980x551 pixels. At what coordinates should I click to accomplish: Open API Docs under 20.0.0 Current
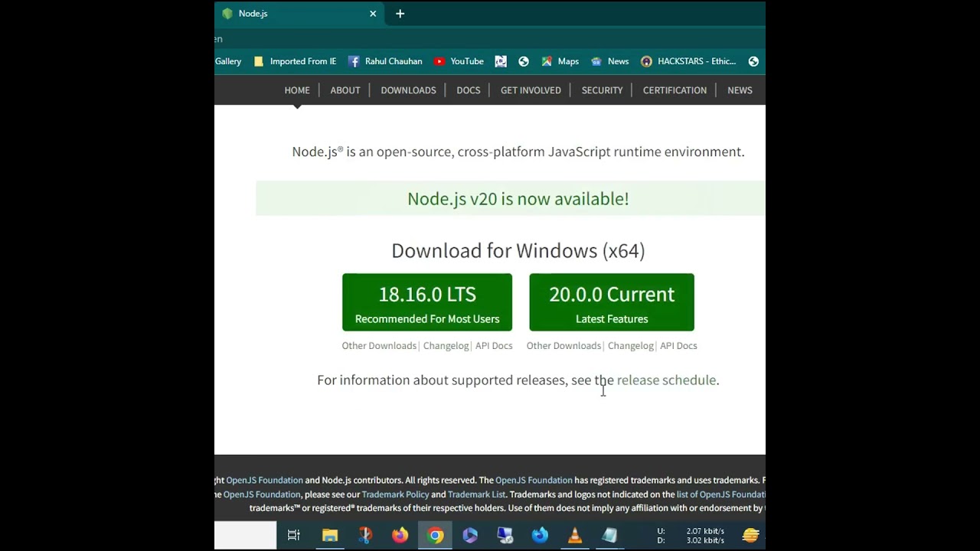coord(678,346)
